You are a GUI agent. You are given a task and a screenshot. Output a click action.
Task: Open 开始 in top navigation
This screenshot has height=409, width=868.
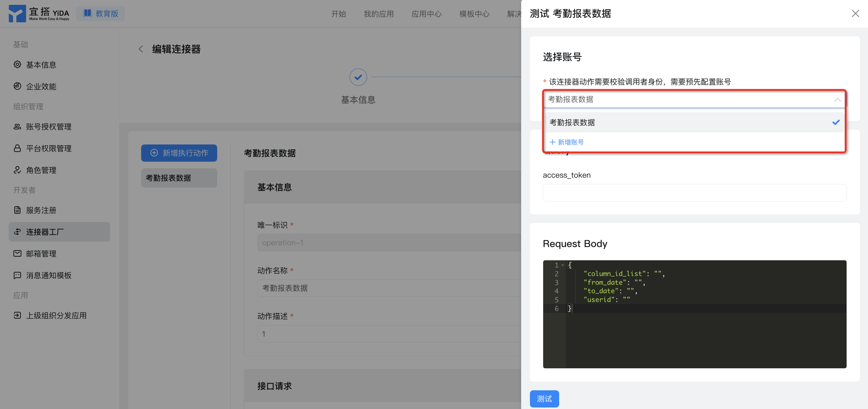(x=338, y=14)
